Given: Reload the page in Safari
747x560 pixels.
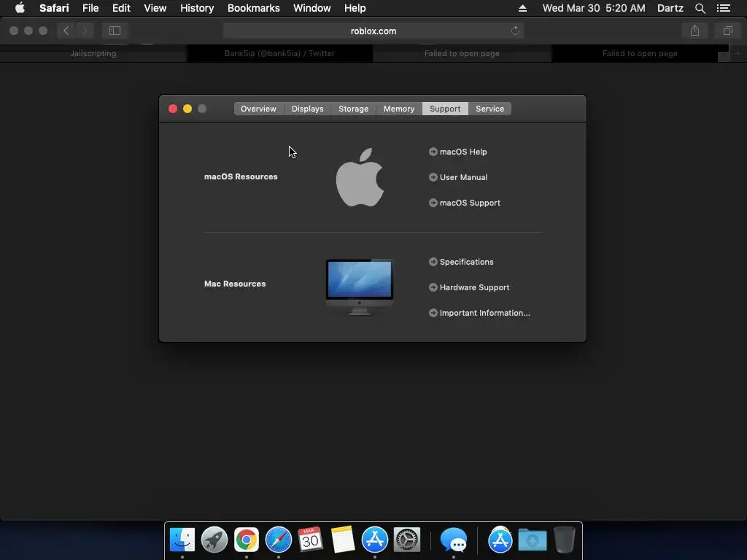Looking at the screenshot, I should coord(515,31).
